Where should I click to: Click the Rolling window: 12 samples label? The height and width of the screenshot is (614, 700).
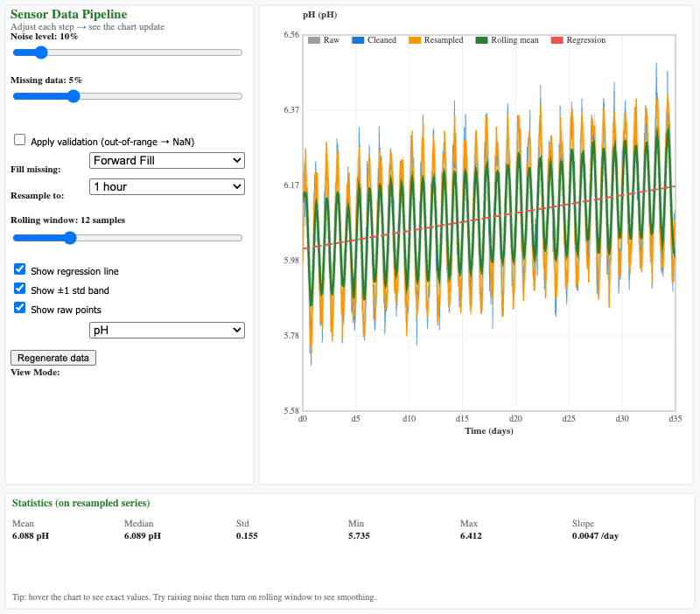(x=68, y=220)
